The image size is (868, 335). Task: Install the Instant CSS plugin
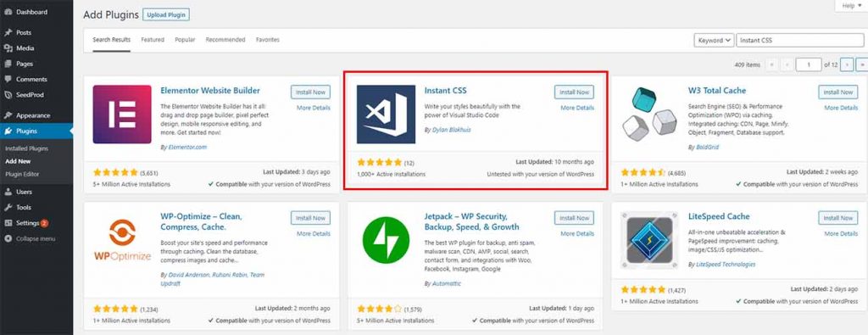(574, 92)
